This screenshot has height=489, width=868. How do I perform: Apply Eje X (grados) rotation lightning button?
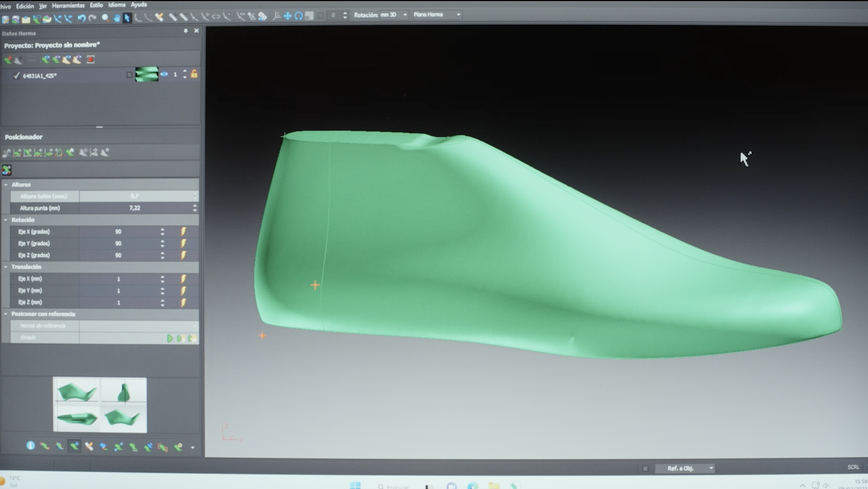(183, 231)
